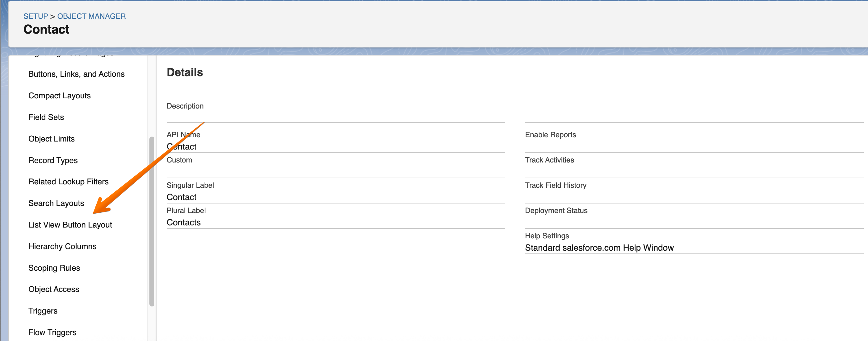The image size is (868, 341).
Task: Select Compact Layouts in sidebar
Action: pos(60,96)
